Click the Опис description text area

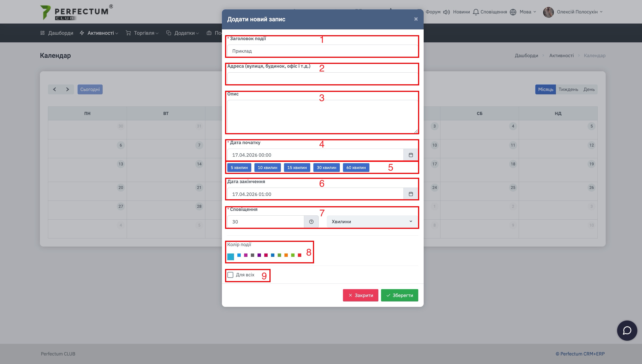[x=322, y=117]
